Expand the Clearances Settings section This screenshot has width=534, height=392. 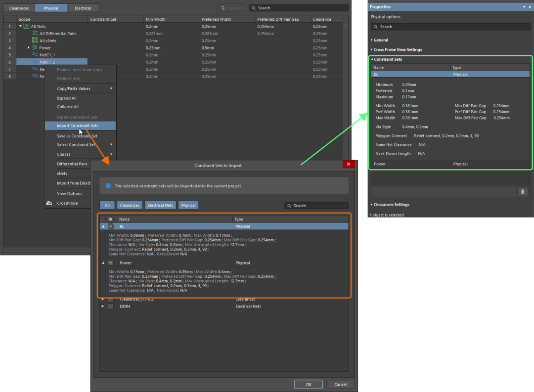391,205
